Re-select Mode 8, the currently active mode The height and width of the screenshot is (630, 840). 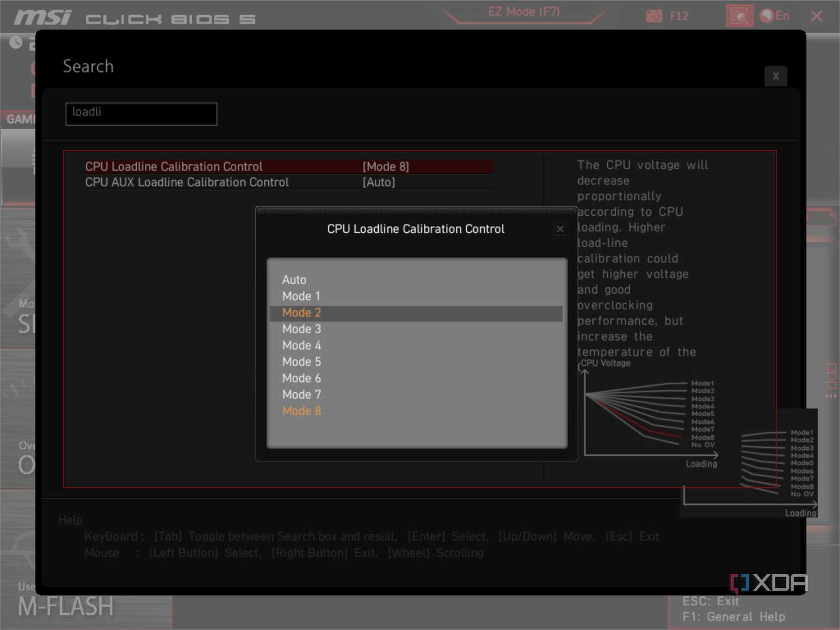[x=301, y=411]
